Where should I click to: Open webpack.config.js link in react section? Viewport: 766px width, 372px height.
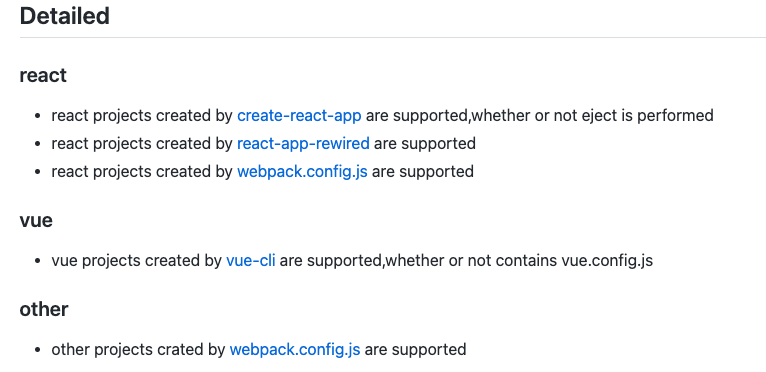pyautogui.click(x=302, y=172)
